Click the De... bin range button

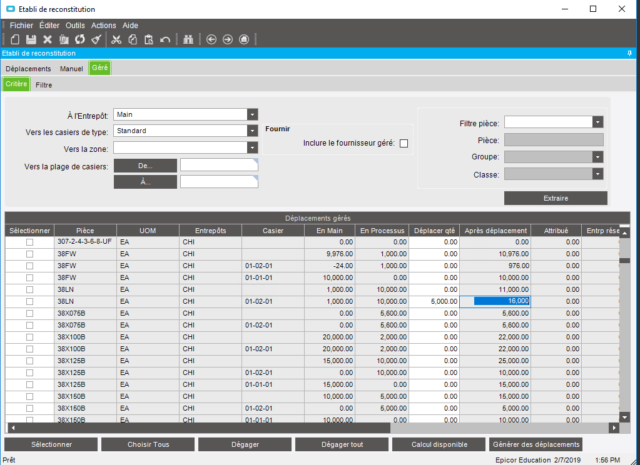tap(145, 166)
